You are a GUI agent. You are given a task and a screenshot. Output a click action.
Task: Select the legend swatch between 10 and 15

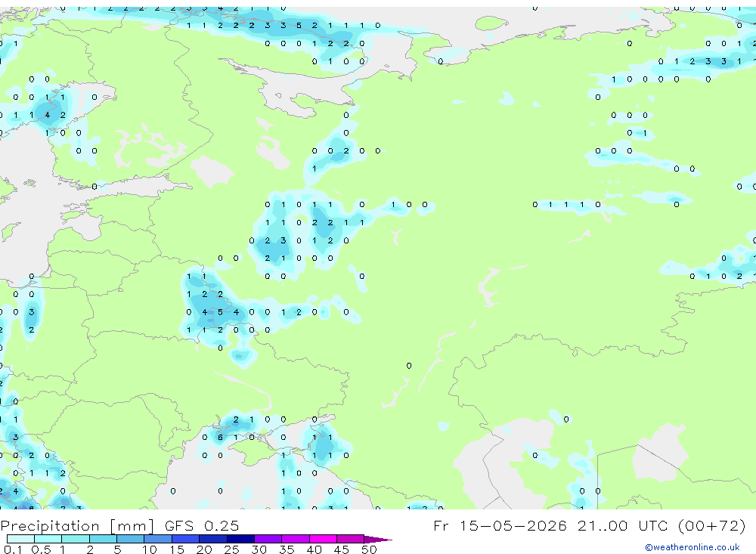tap(158, 539)
